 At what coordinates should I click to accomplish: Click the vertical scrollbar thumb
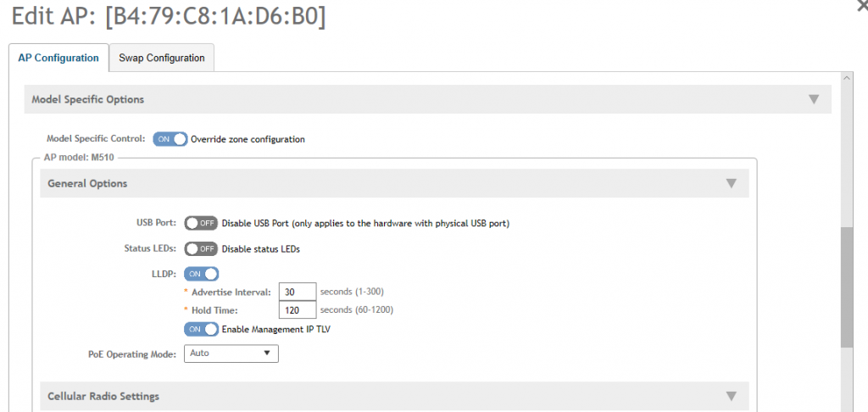click(x=846, y=287)
